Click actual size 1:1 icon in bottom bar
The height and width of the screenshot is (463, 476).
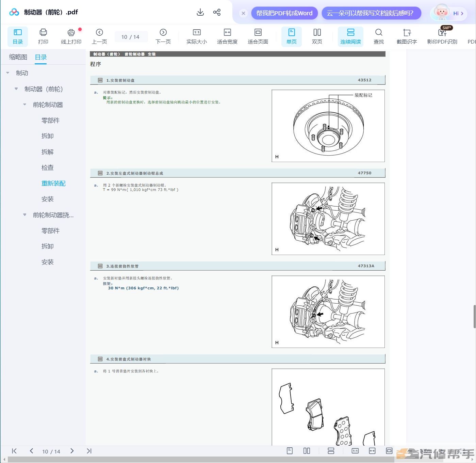[x=355, y=451]
